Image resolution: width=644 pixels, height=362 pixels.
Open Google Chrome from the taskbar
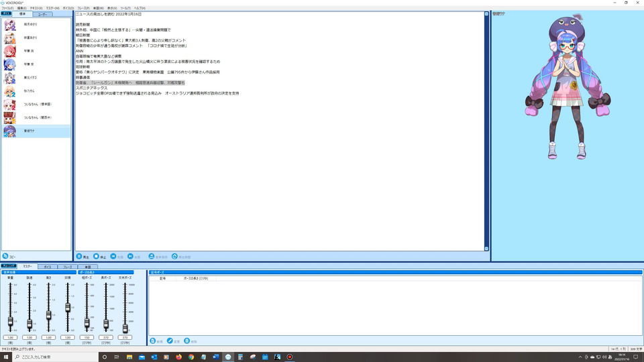tap(191, 357)
